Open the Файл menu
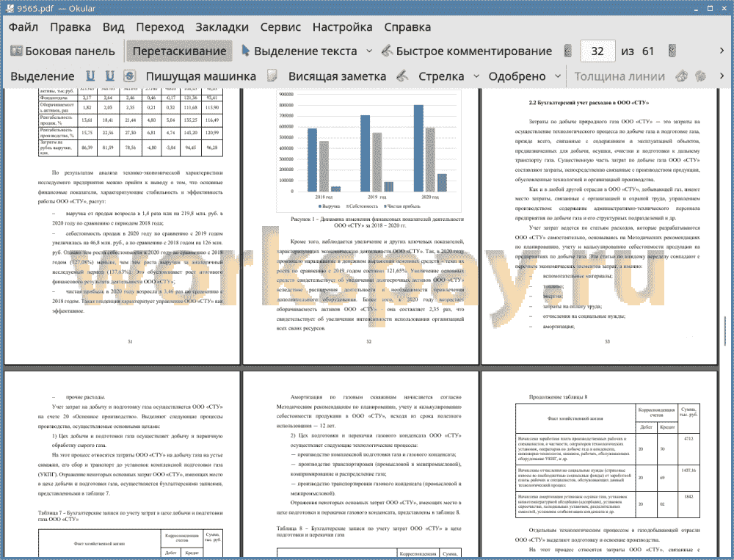Image resolution: width=734 pixels, height=560 pixels. 23,26
